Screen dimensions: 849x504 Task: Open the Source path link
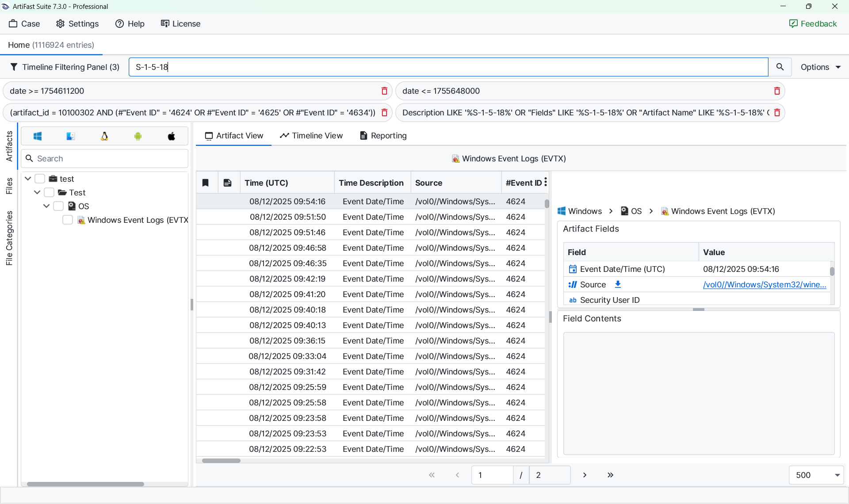(764, 284)
